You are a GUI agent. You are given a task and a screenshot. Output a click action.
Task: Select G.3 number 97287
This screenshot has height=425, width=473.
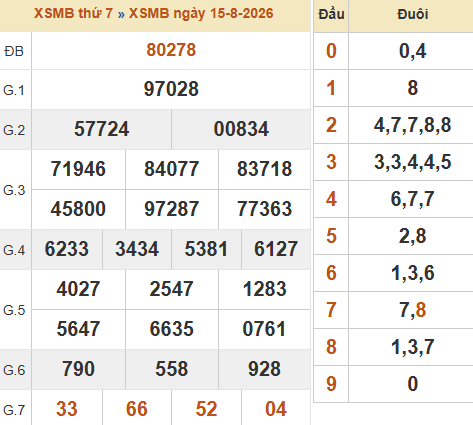coord(171,209)
